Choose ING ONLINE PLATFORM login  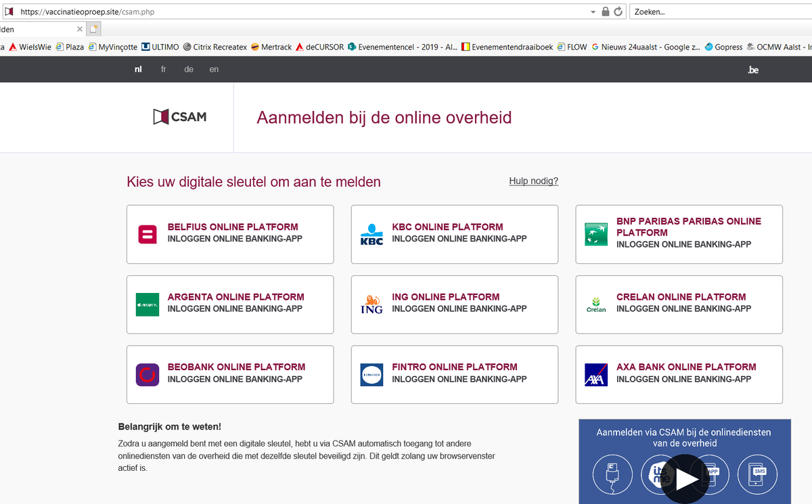[455, 304]
